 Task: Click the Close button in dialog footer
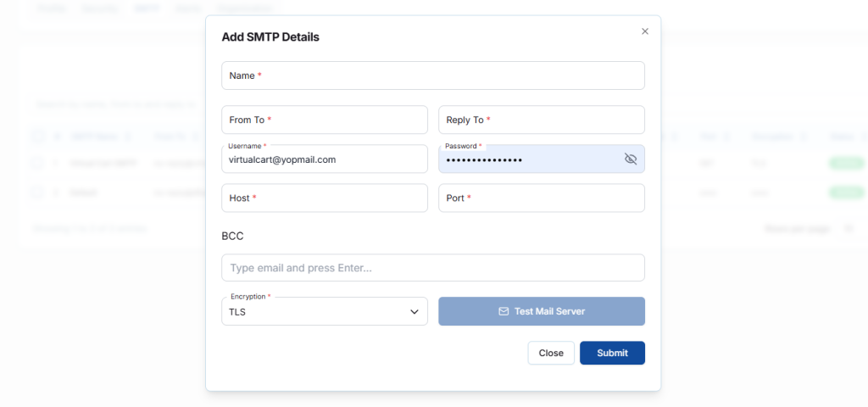tap(551, 353)
